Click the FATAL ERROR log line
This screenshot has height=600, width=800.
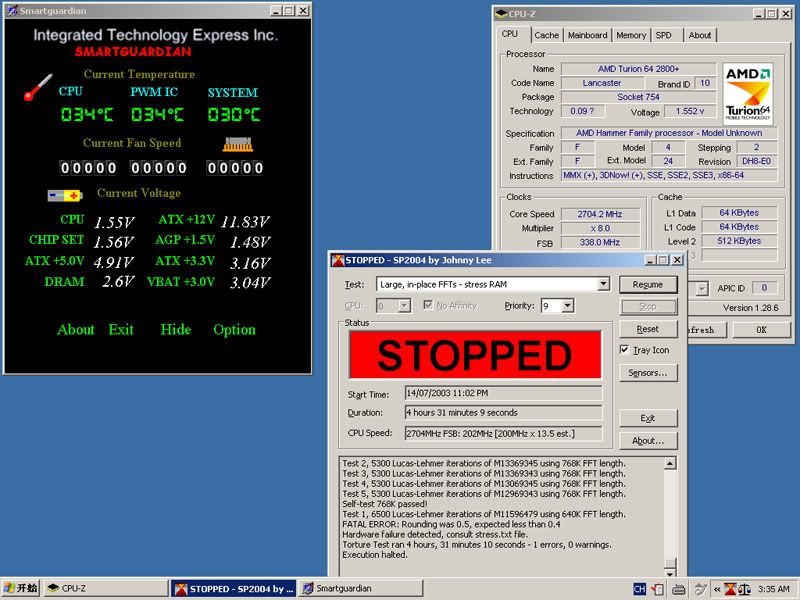451,524
